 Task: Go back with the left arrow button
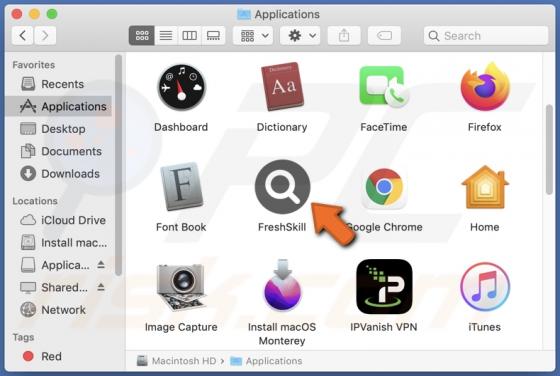[23, 35]
